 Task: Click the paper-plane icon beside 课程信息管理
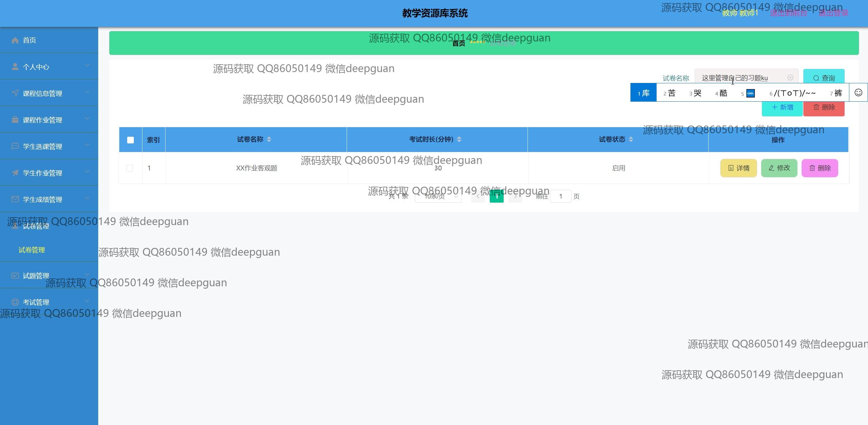pos(15,93)
